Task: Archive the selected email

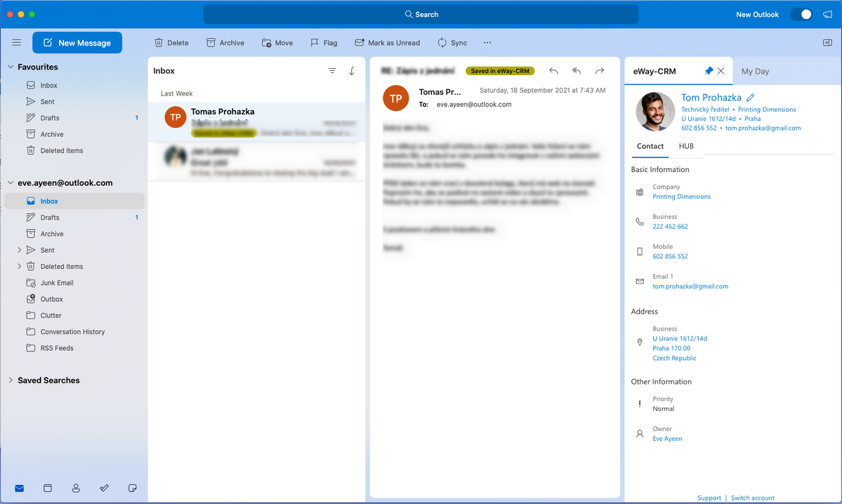Action: point(225,43)
